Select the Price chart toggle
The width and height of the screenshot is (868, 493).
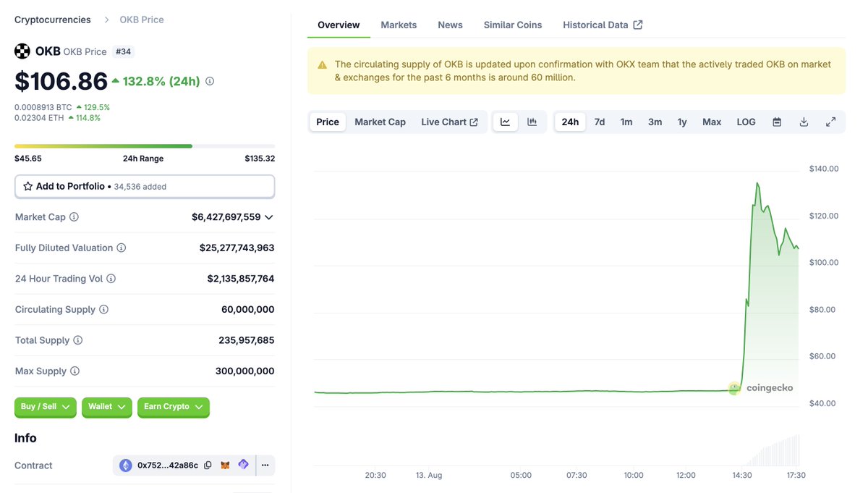coord(328,122)
